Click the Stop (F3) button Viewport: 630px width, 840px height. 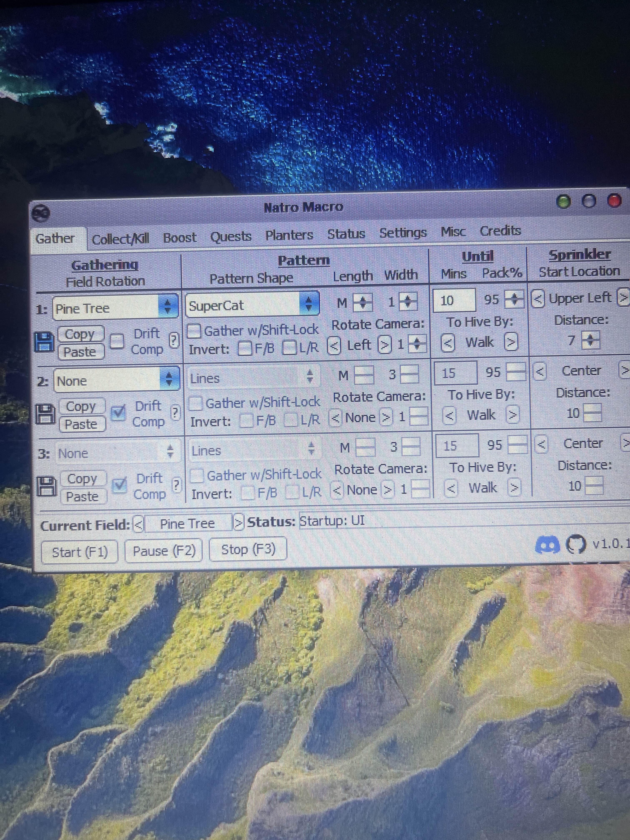248,550
